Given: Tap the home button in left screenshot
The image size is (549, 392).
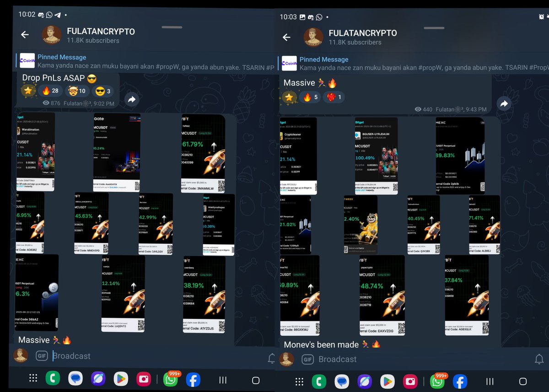Looking at the screenshot, I should (256, 380).
